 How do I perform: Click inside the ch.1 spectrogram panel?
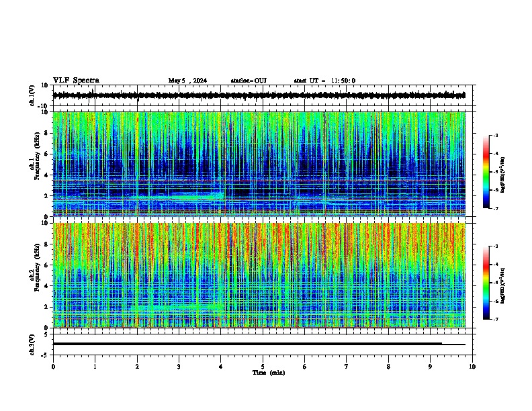(259, 164)
